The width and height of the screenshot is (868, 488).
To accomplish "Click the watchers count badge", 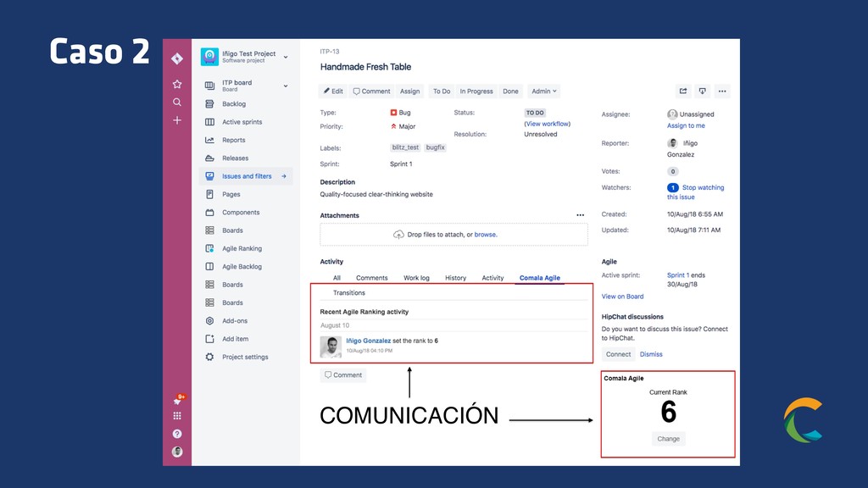I will tap(672, 187).
